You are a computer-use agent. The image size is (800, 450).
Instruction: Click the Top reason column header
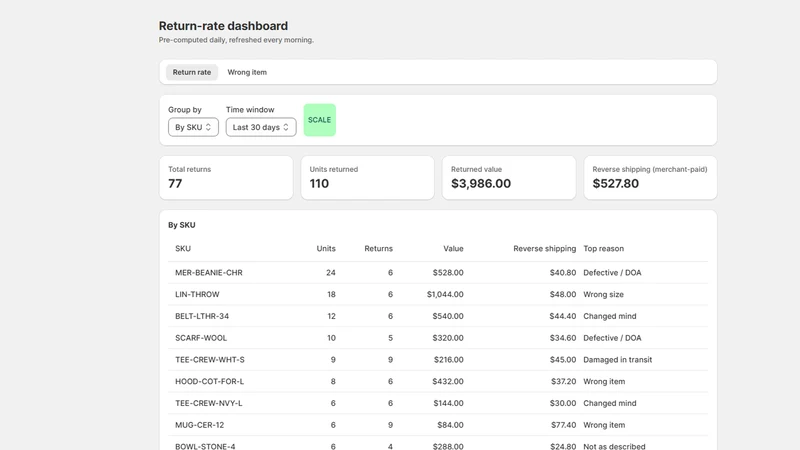click(x=603, y=248)
